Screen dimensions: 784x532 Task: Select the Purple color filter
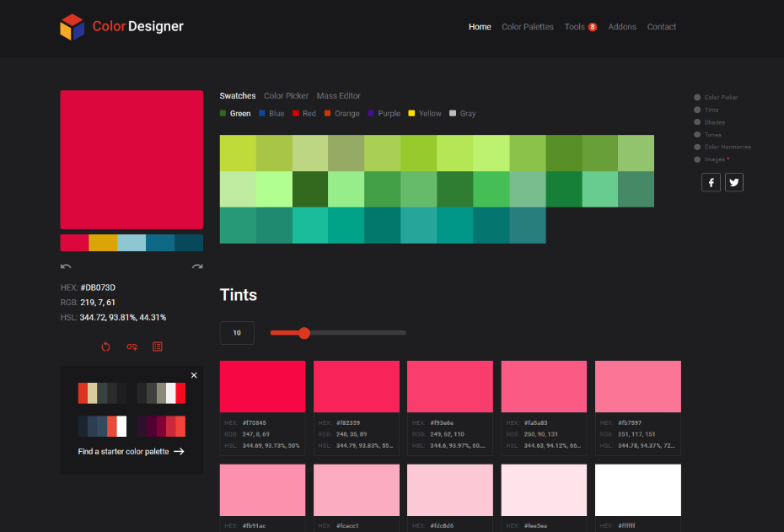(384, 113)
